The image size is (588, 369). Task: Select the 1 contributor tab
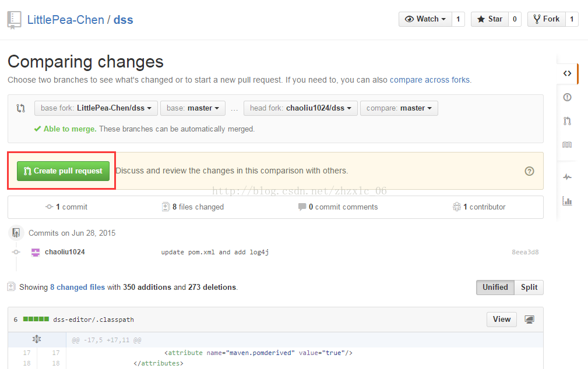pyautogui.click(x=479, y=207)
